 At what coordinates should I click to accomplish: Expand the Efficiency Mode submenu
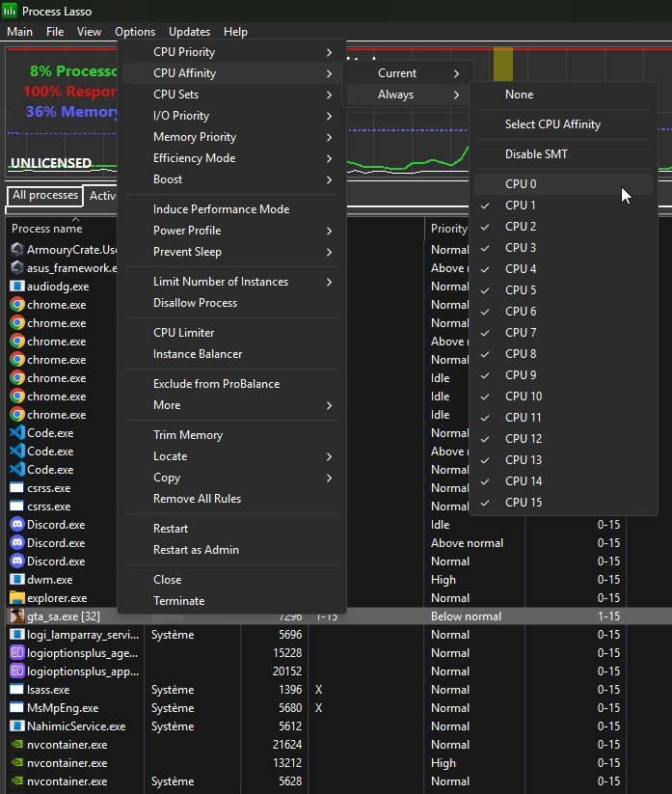(231, 158)
